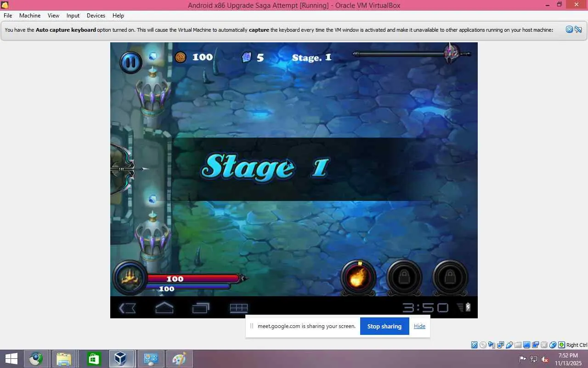Open the Input menu
Screen dimensions: 588x368
[x=73, y=16]
